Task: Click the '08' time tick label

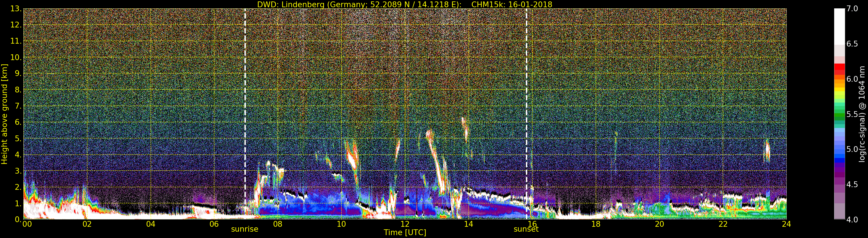Action: tap(278, 224)
